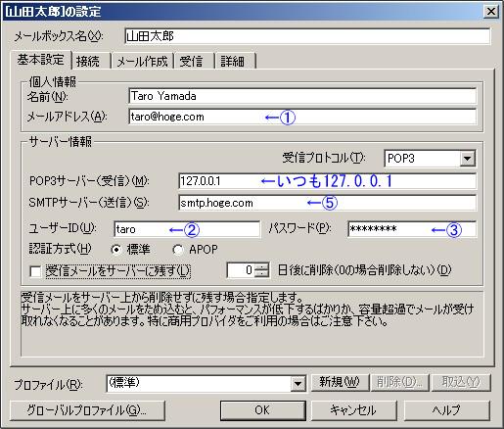The height and width of the screenshot is (429, 504).
Task: Click the SMTPサーバー input field
Action: [x=327, y=203]
